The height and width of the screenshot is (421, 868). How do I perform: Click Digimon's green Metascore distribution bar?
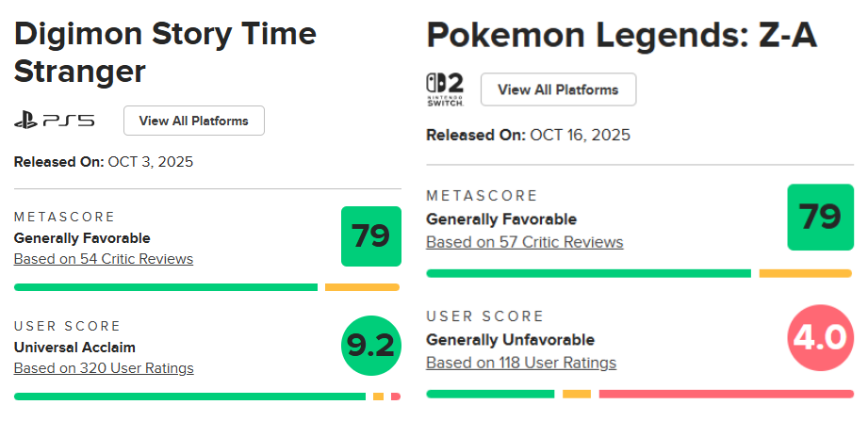point(166,287)
